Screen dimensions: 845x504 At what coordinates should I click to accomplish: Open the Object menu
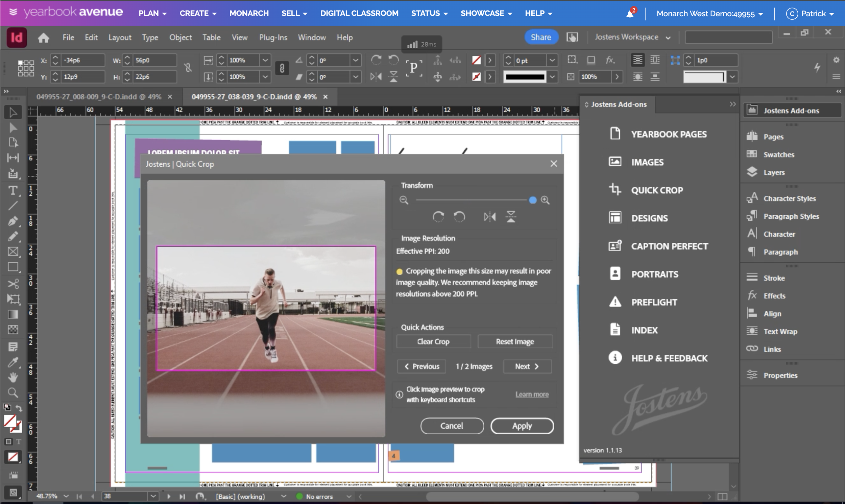tap(180, 38)
